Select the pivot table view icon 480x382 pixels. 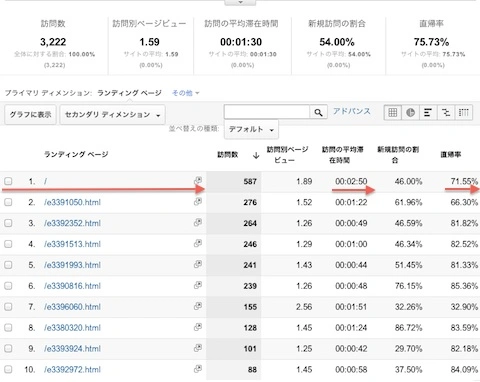click(x=464, y=113)
